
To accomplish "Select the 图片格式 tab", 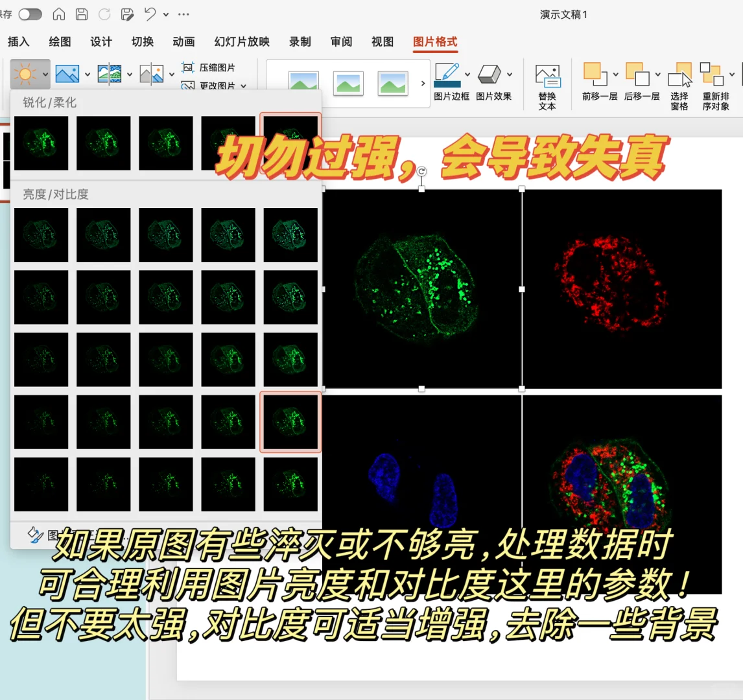I will (x=435, y=41).
